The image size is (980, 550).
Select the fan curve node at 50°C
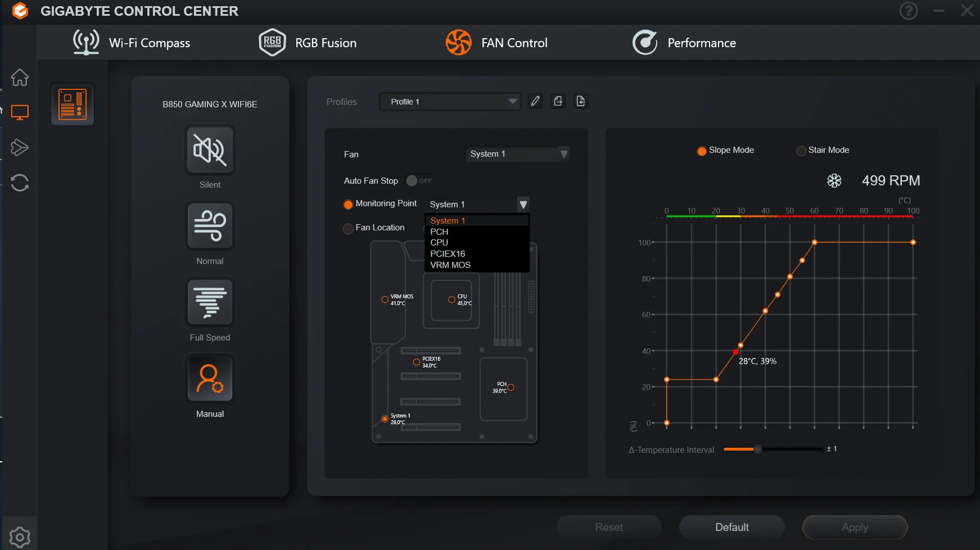coord(790,276)
